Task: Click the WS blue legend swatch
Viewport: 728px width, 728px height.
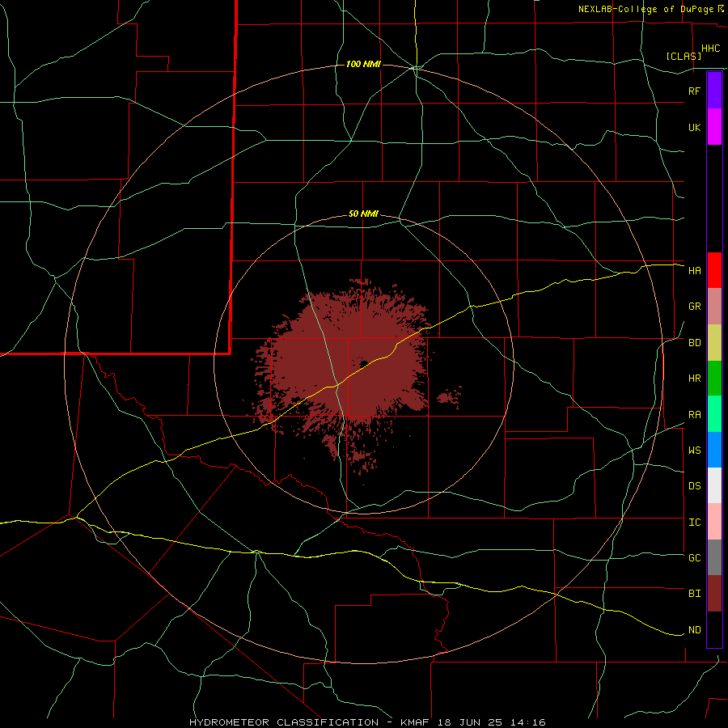Action: (714, 450)
